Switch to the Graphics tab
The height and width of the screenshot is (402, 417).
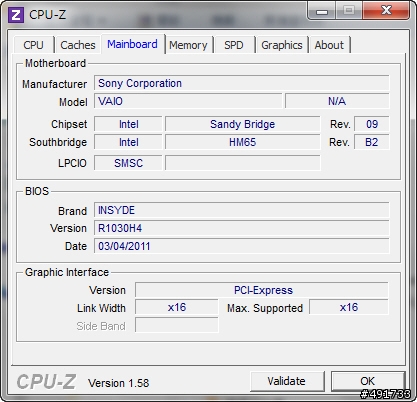[282, 45]
